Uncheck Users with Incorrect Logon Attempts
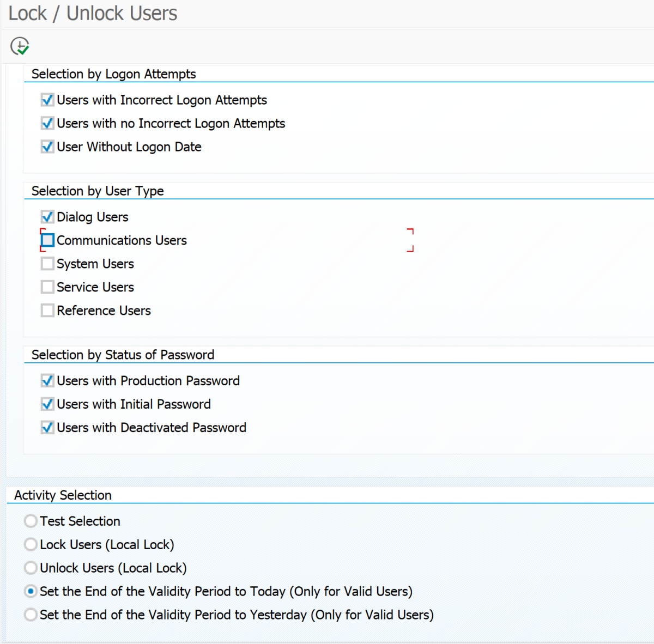The height and width of the screenshot is (644, 654). pyautogui.click(x=47, y=100)
